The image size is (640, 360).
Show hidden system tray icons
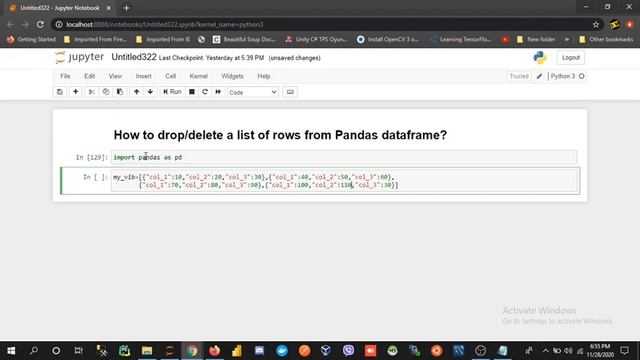pyautogui.click(x=545, y=351)
